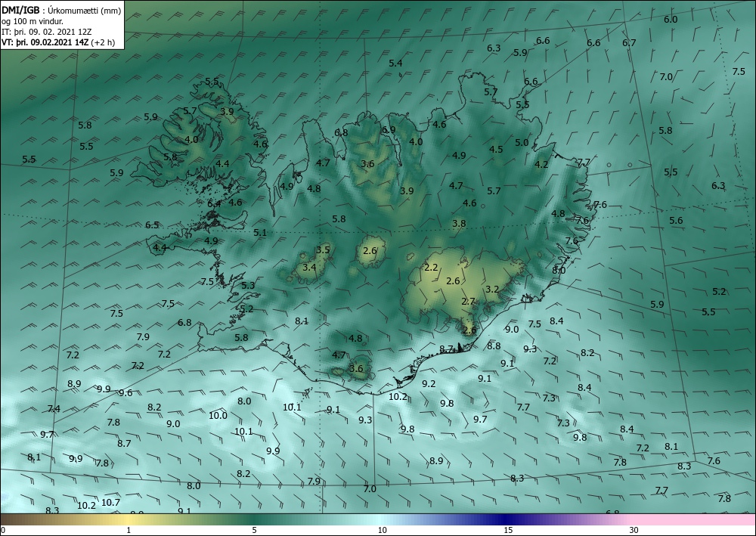The width and height of the screenshot is (756, 536).
Task: Click the '1' tick label on the color scale
Action: pyautogui.click(x=129, y=530)
